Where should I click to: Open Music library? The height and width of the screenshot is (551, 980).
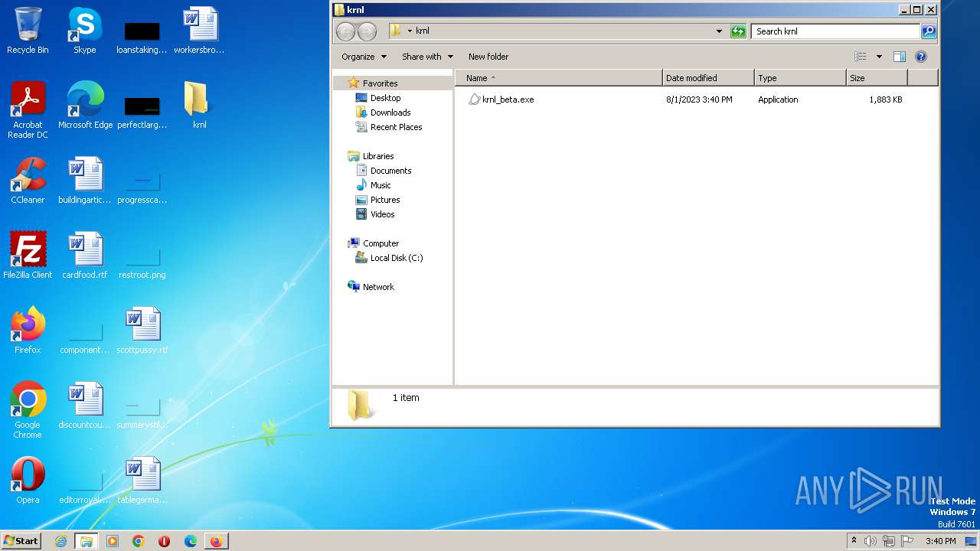pyautogui.click(x=373, y=185)
